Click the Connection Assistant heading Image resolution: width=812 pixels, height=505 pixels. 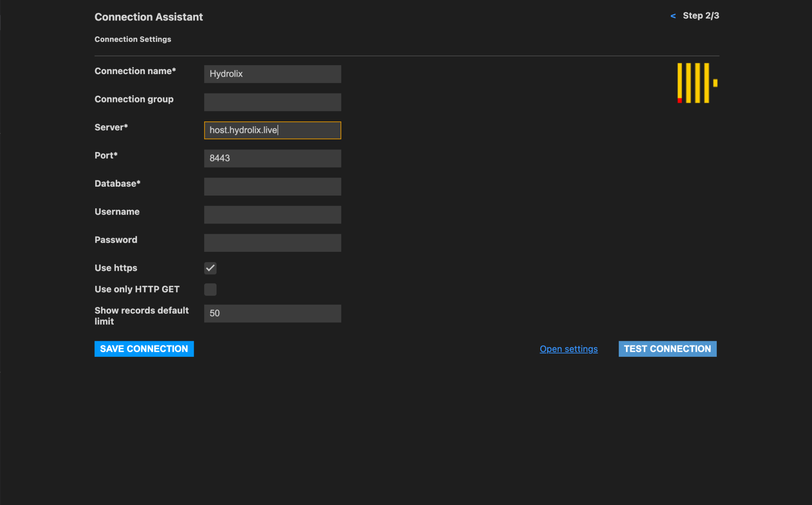click(x=148, y=17)
